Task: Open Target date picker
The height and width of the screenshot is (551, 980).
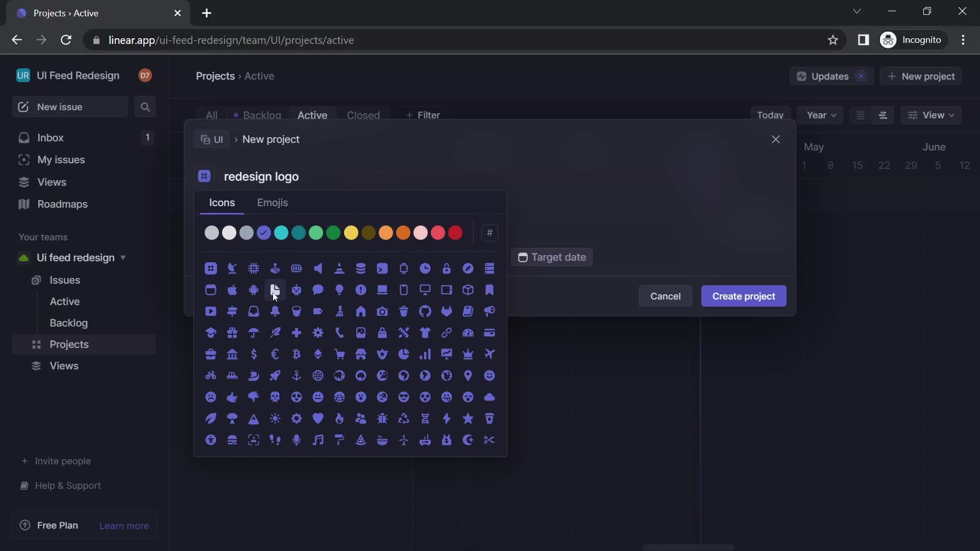Action: point(552,257)
